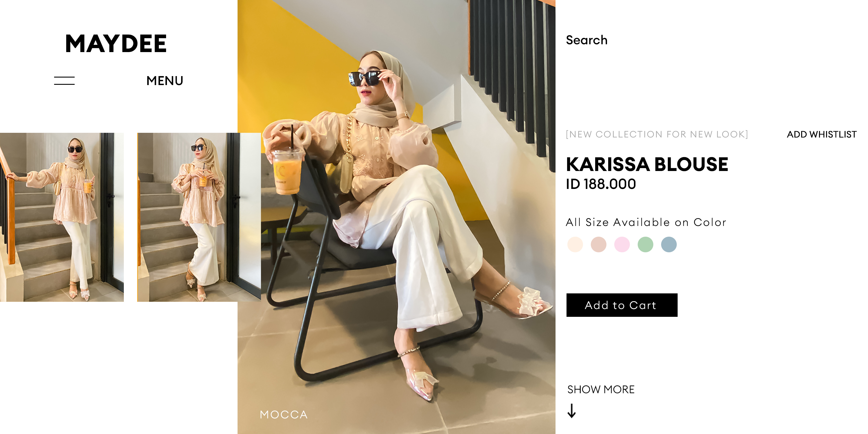The height and width of the screenshot is (434, 868).
Task: Click the MENU label
Action: [165, 81]
